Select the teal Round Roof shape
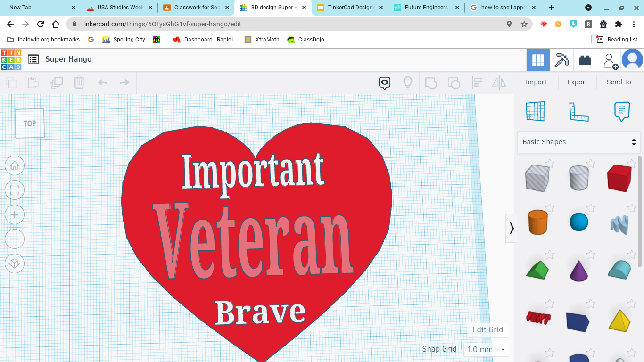 619,270
